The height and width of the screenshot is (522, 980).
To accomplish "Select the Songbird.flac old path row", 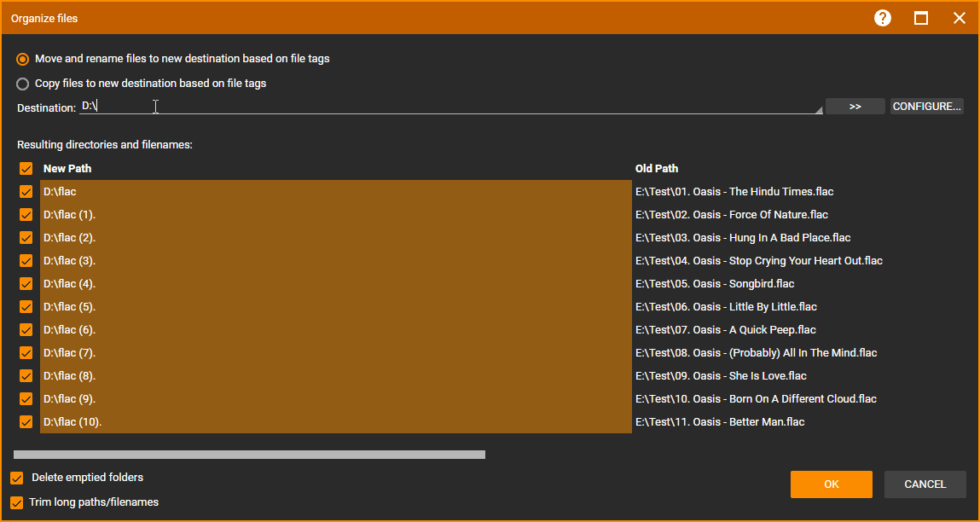I will click(x=715, y=284).
